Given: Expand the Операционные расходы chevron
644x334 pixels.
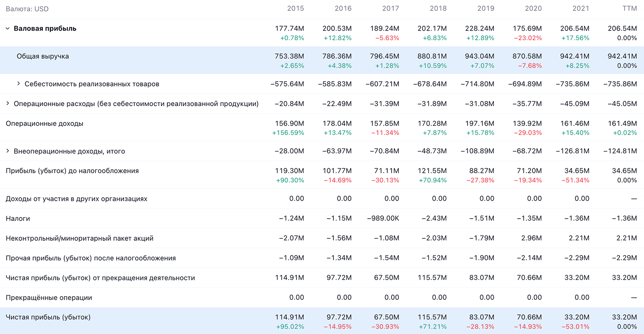Looking at the screenshot, I should tap(8, 103).
